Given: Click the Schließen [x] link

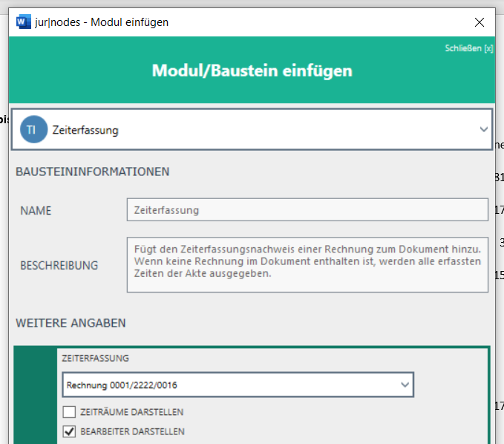Looking at the screenshot, I should click(468, 48).
